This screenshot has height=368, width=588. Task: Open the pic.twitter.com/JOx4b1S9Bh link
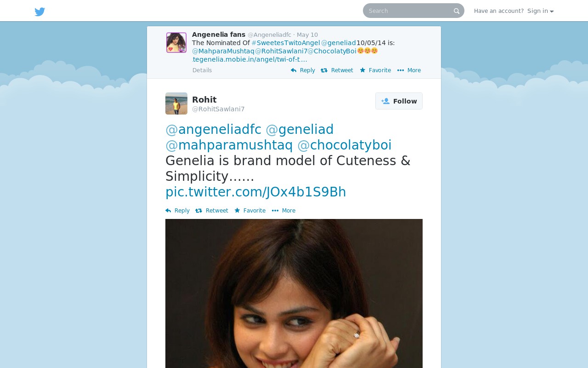[256, 192]
